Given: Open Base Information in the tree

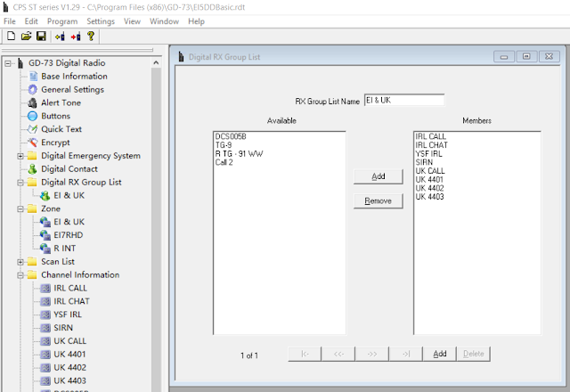Looking at the screenshot, I should [x=74, y=76].
